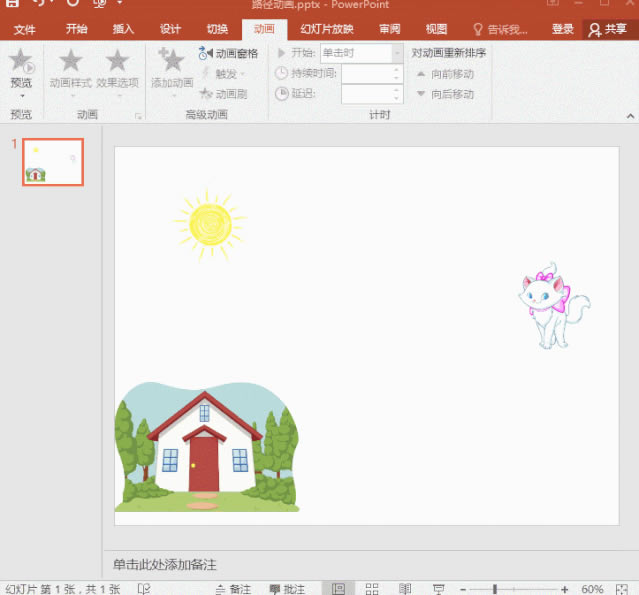This screenshot has height=595, width=639.
Task: Switch to slide sorter view icon
Action: tap(371, 588)
